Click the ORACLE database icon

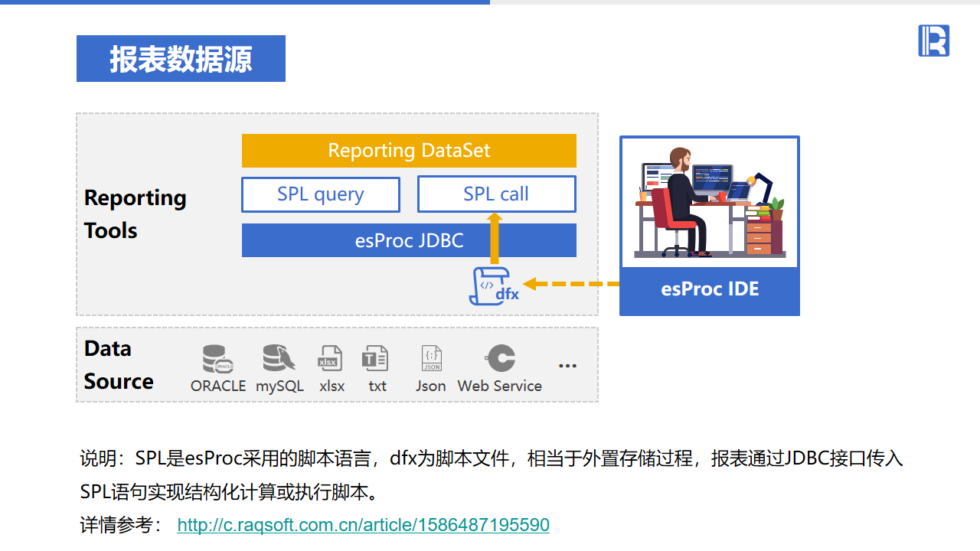click(x=218, y=359)
